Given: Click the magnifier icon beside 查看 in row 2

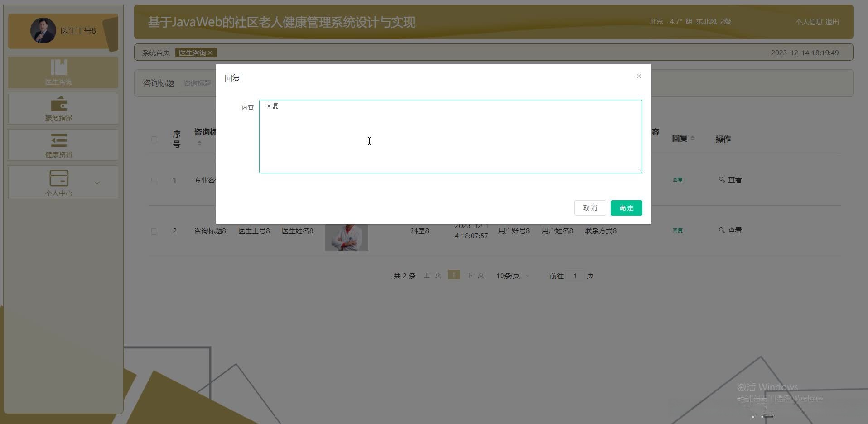Looking at the screenshot, I should [x=722, y=231].
